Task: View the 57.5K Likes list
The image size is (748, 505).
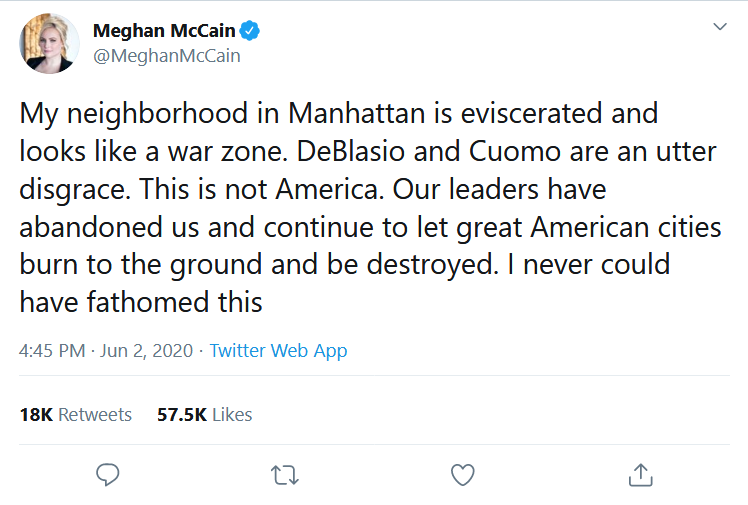Action: (204, 414)
